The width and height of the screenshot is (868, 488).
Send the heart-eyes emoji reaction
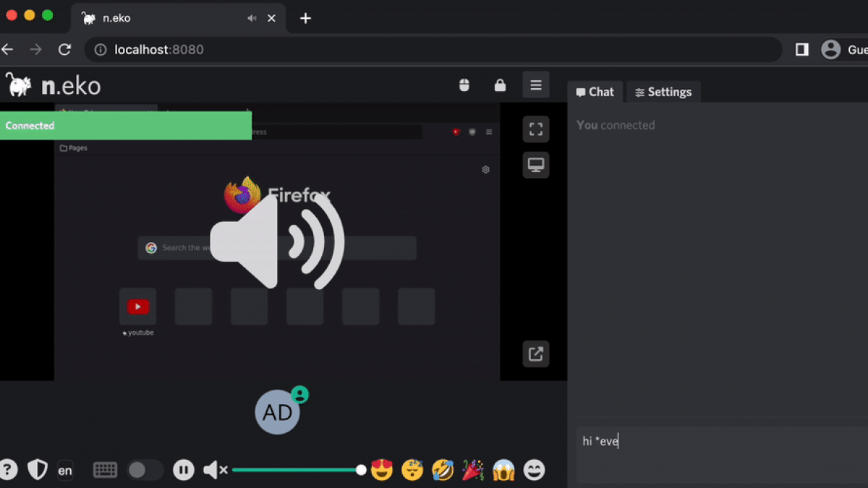pos(381,471)
